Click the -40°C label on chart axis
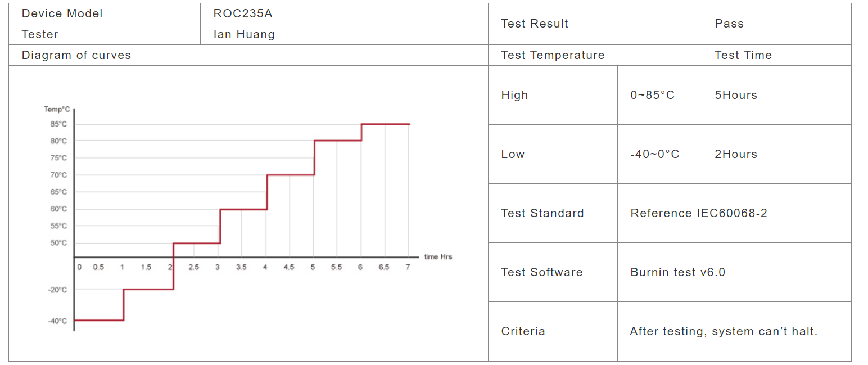 tap(57, 321)
